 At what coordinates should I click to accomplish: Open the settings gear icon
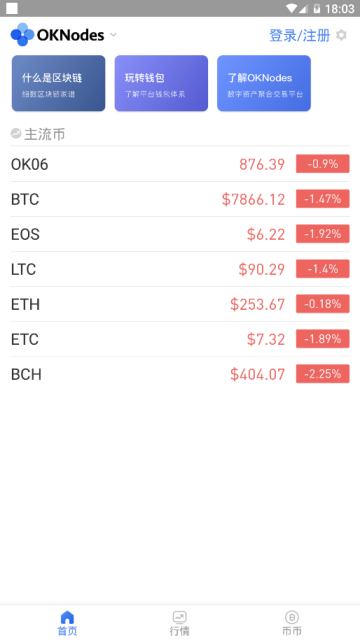pyautogui.click(x=341, y=35)
